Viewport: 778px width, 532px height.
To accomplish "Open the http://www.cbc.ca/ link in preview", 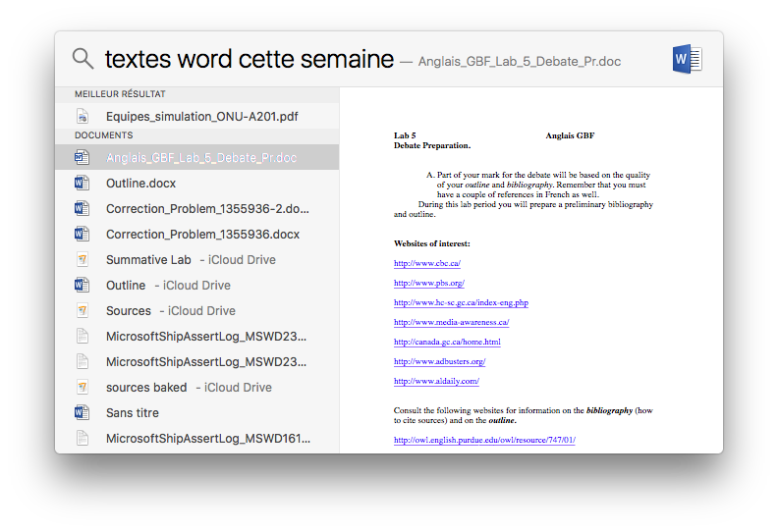I will [427, 263].
